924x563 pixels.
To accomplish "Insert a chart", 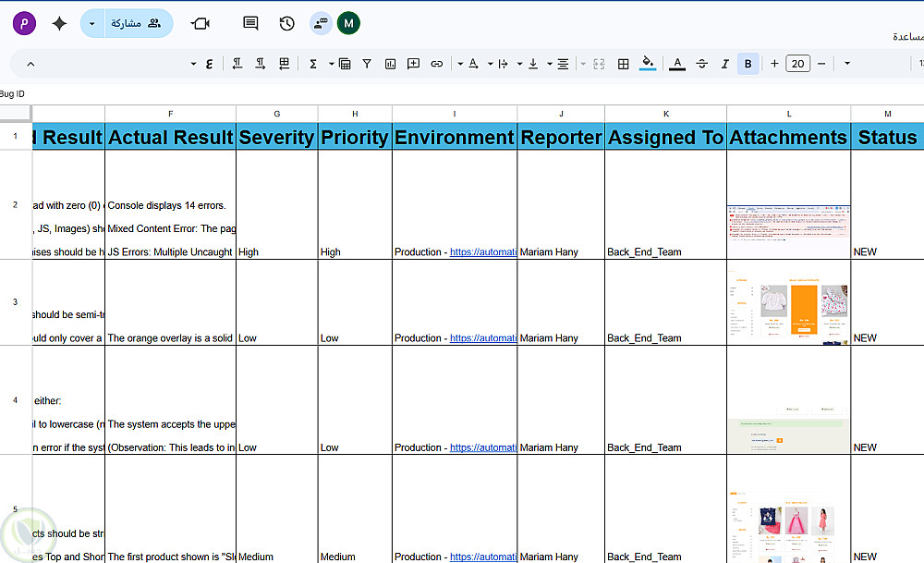I will [x=390, y=64].
